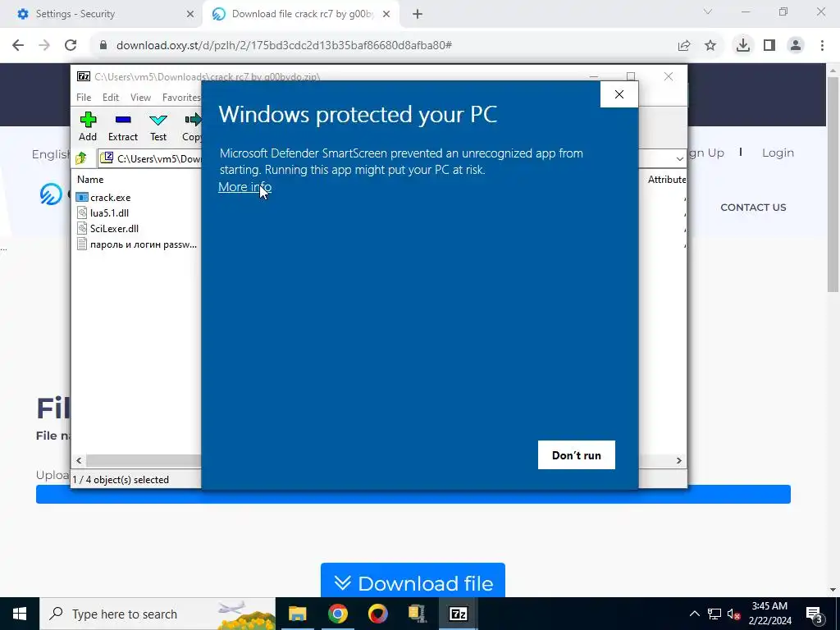Image resolution: width=840 pixels, height=630 pixels.
Task: Click the 7-Zip taskbar icon
Action: click(458, 614)
